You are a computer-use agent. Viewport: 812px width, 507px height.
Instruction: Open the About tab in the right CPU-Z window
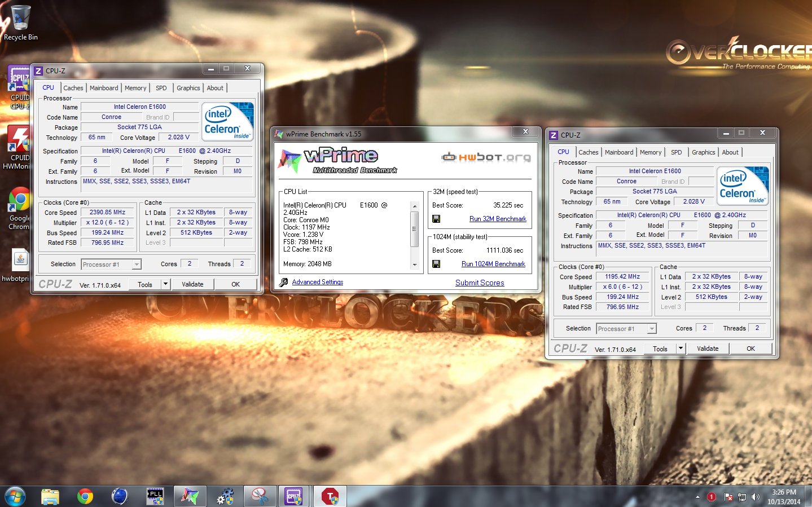[x=730, y=152]
